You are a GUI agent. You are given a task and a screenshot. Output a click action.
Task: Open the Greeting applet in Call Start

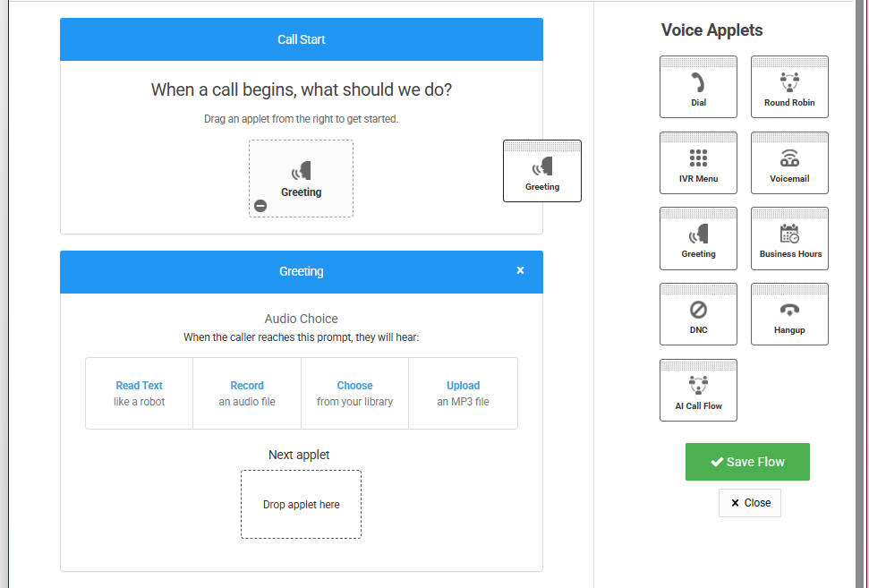(301, 176)
